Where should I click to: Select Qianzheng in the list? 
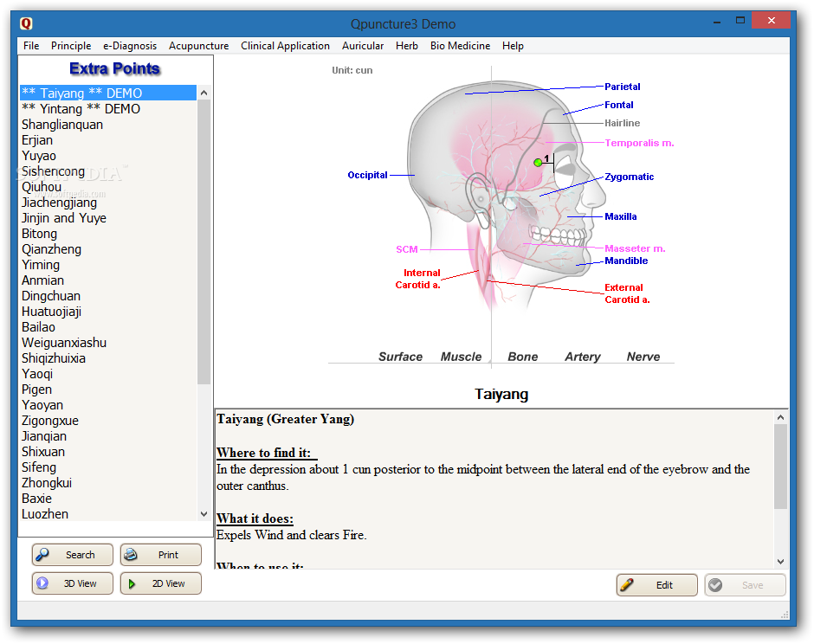pos(108,249)
